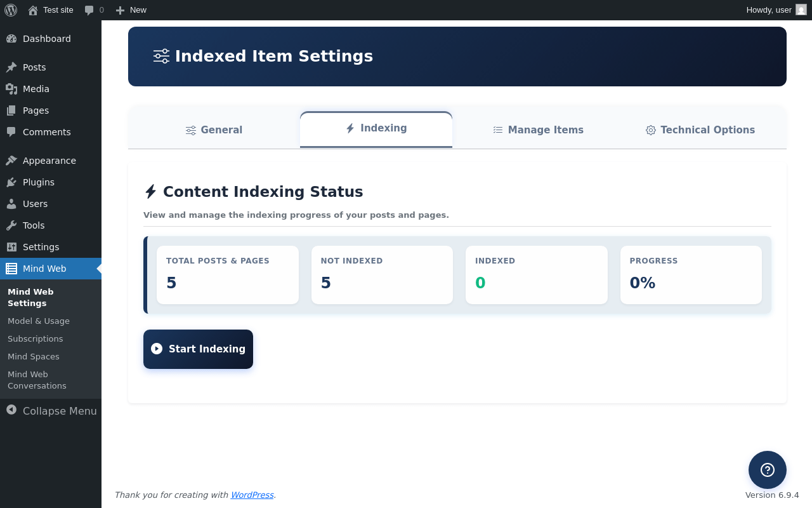Click the Tools wrench icon

click(11, 225)
